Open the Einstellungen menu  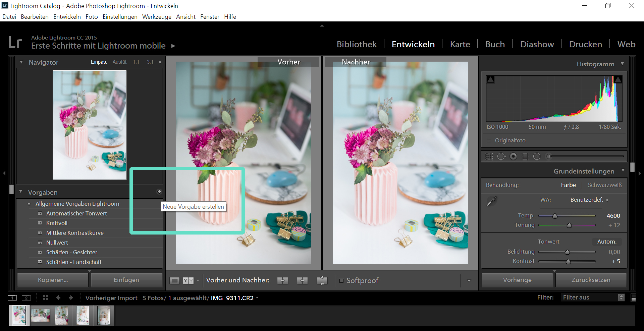(x=120, y=17)
